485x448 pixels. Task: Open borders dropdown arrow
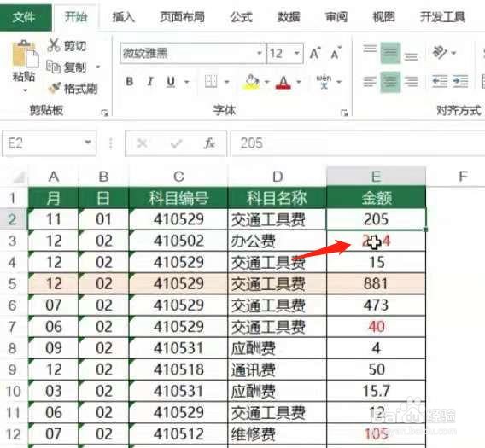[x=227, y=82]
